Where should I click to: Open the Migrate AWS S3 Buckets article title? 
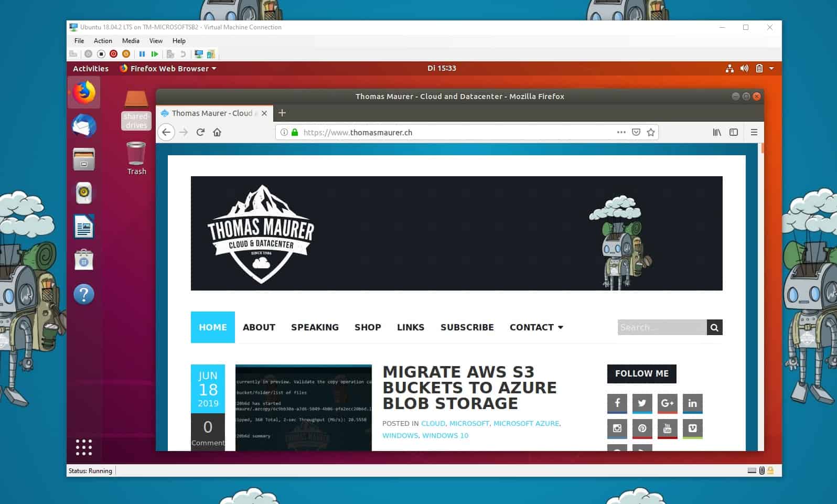click(x=469, y=388)
